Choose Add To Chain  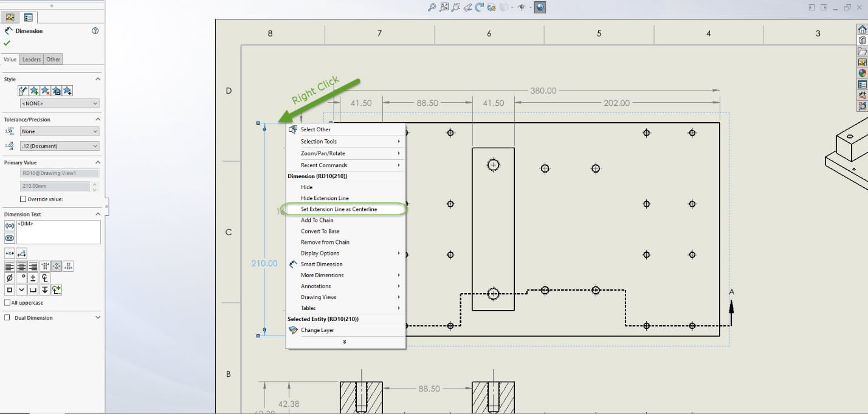pyautogui.click(x=345, y=220)
